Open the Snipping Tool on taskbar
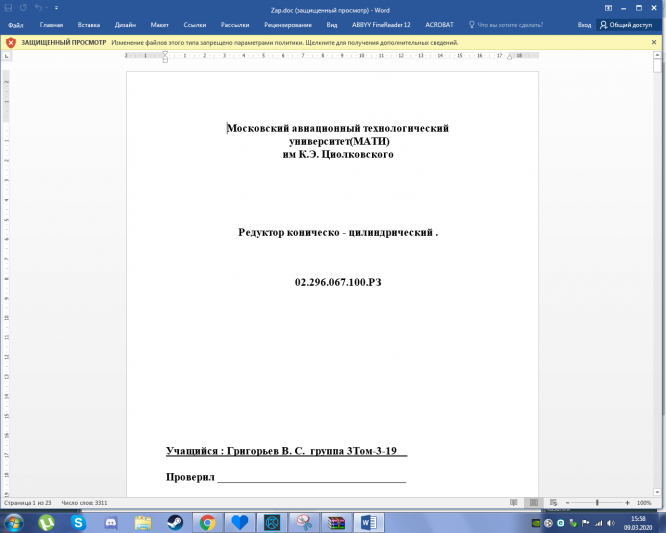 (x=304, y=522)
